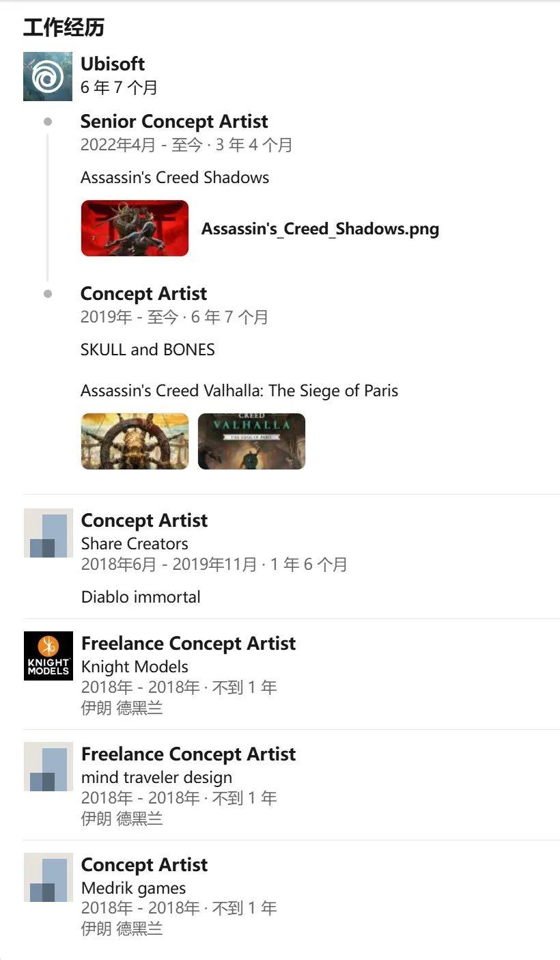Image resolution: width=560 pixels, height=960 pixels.
Task: Open Share Creators placeholder company icon
Action: pyautogui.click(x=48, y=533)
